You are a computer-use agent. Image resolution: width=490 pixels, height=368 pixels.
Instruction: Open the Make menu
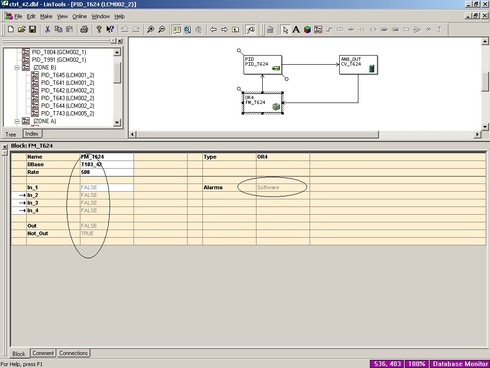click(46, 16)
